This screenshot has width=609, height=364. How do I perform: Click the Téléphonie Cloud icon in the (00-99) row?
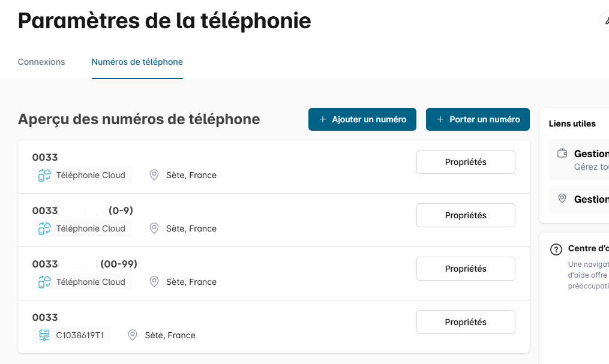point(44,282)
